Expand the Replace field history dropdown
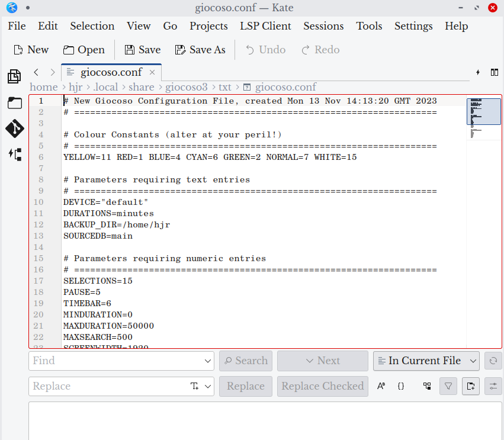This screenshot has width=504, height=440. coord(207,386)
